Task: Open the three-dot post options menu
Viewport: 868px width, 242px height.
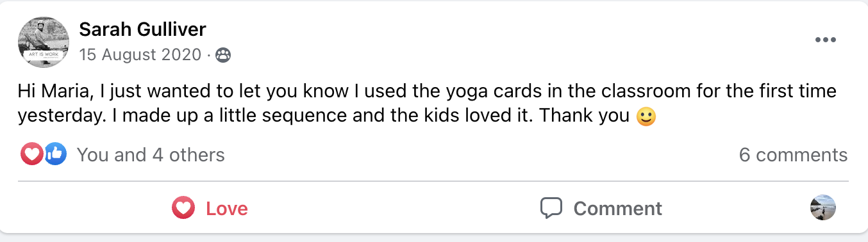Action: 825,40
